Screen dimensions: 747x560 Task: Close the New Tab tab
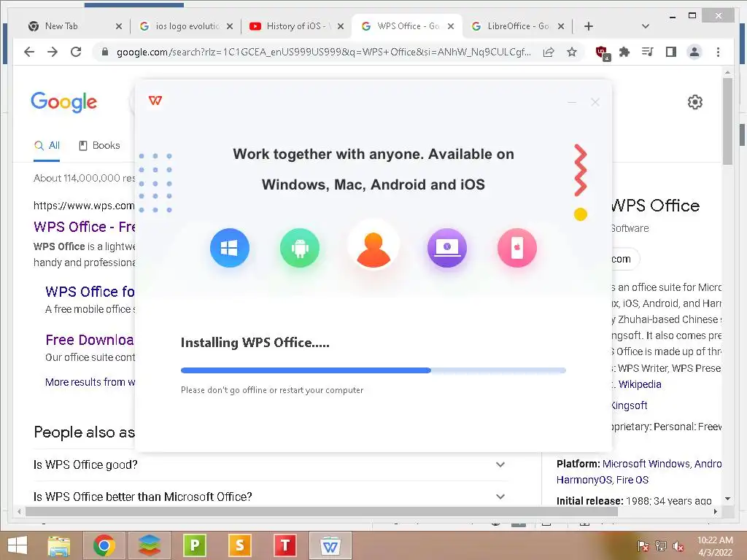coord(119,27)
